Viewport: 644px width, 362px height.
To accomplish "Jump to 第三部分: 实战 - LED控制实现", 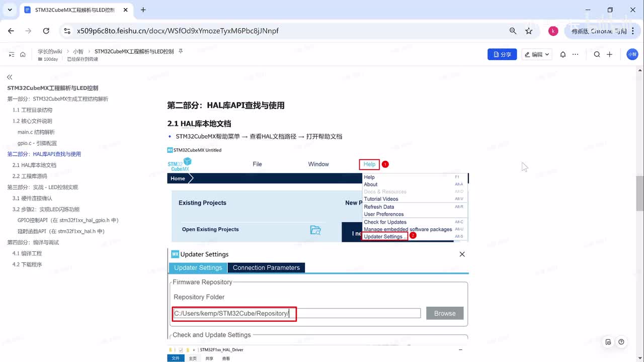I will 43,188.
